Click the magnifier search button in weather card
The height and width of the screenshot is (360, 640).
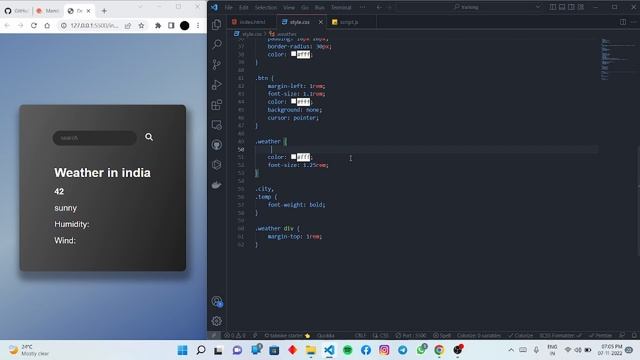[x=149, y=137]
